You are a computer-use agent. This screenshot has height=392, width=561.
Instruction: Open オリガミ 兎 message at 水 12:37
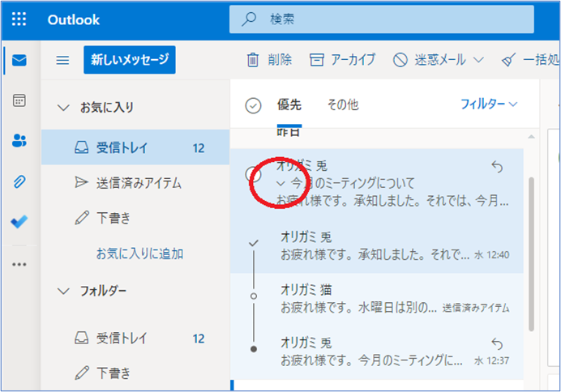click(377, 352)
